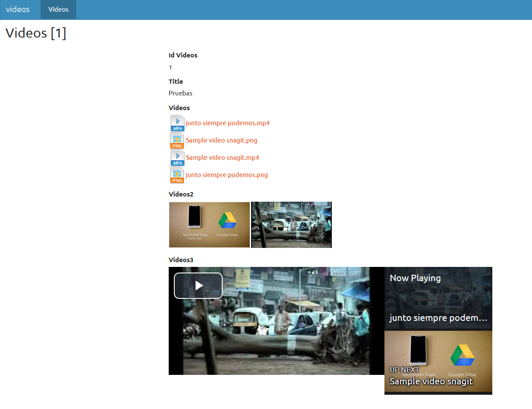Click the PNG icon for junto siempre podemos
532x409 pixels.
177,175
